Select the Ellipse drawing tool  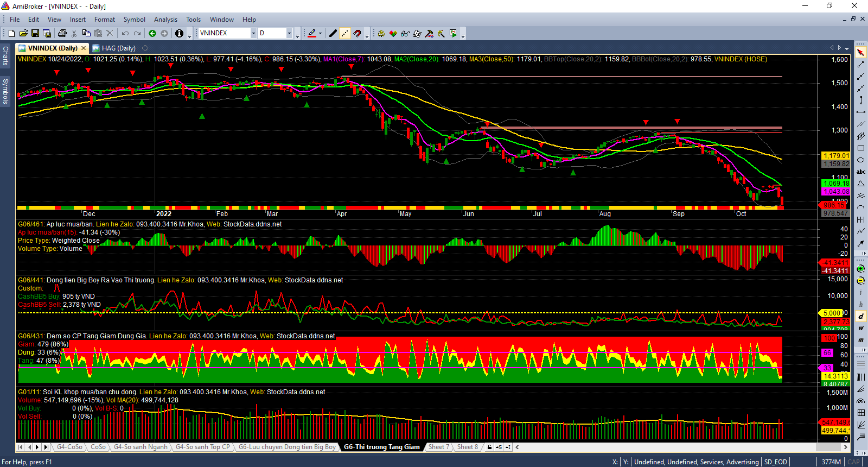861,160
